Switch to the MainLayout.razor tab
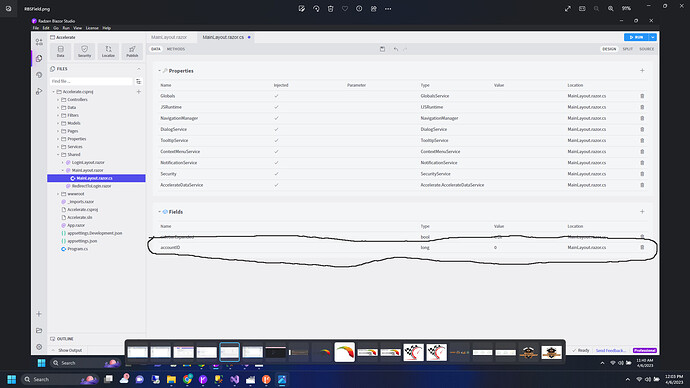This screenshot has width=690, height=388. pos(169,37)
